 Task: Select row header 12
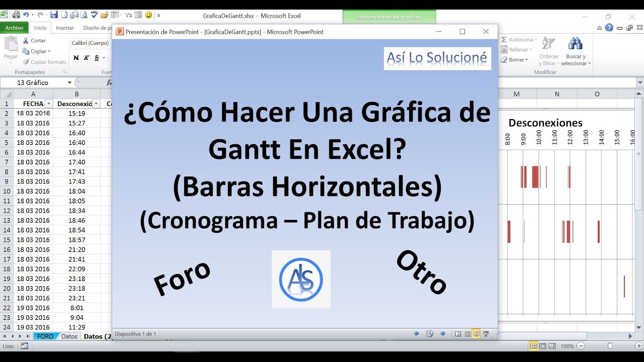click(x=7, y=211)
